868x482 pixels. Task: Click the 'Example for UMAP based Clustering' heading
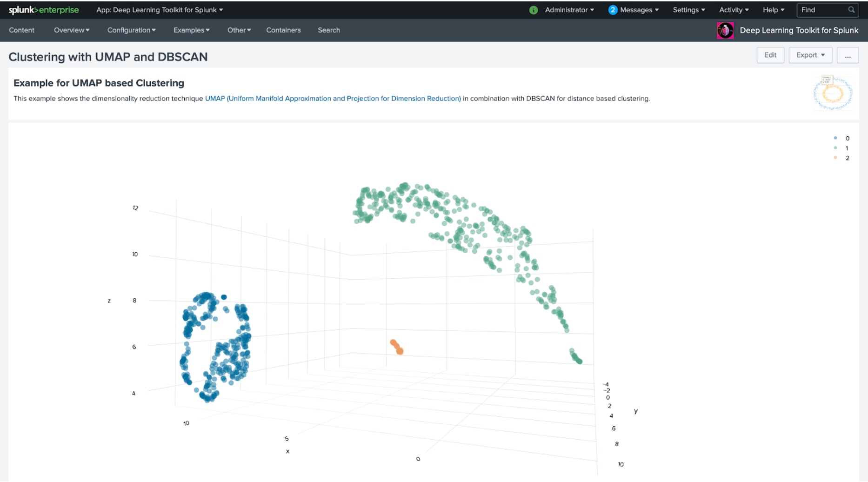(x=99, y=83)
